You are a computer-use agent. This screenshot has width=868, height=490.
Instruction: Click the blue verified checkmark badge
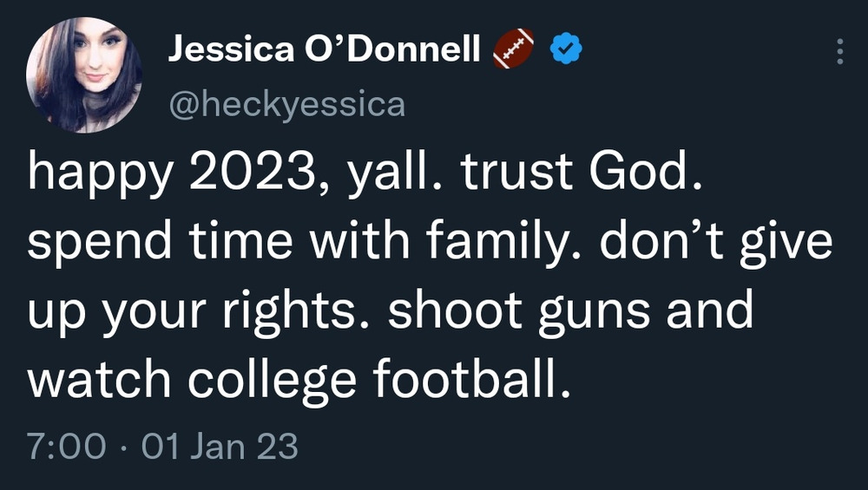[565, 51]
